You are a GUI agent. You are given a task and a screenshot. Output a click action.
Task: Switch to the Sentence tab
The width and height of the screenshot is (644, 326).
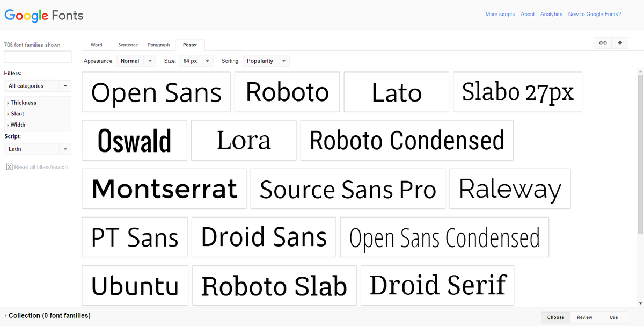tap(128, 45)
